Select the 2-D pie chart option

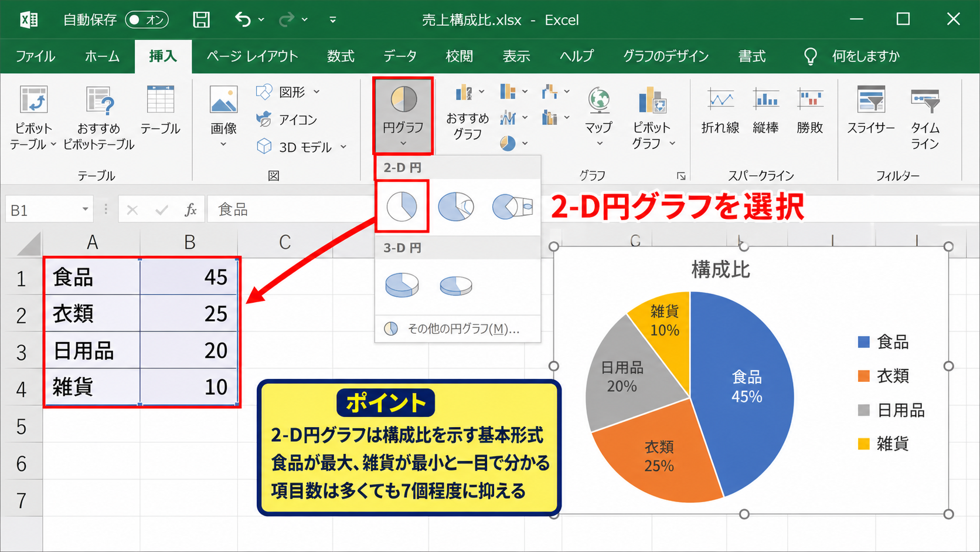click(402, 206)
